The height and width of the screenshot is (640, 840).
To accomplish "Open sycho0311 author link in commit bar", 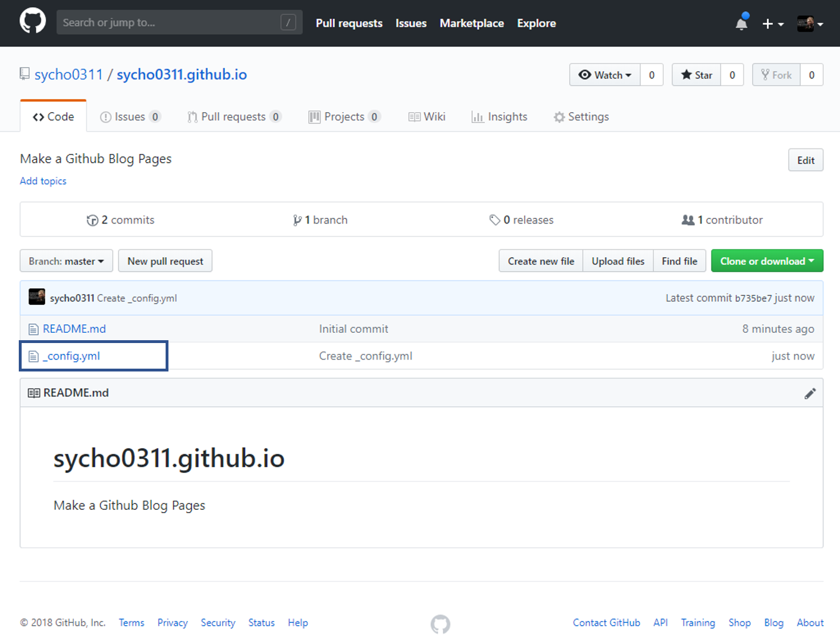I will [x=72, y=298].
